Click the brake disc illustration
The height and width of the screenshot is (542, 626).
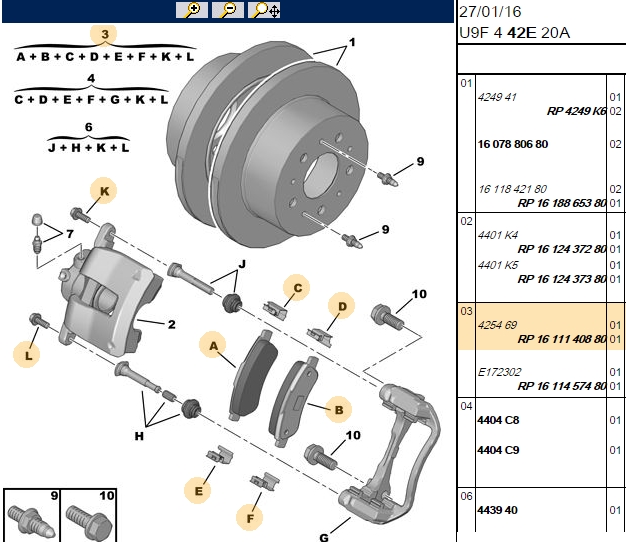[x=267, y=144]
